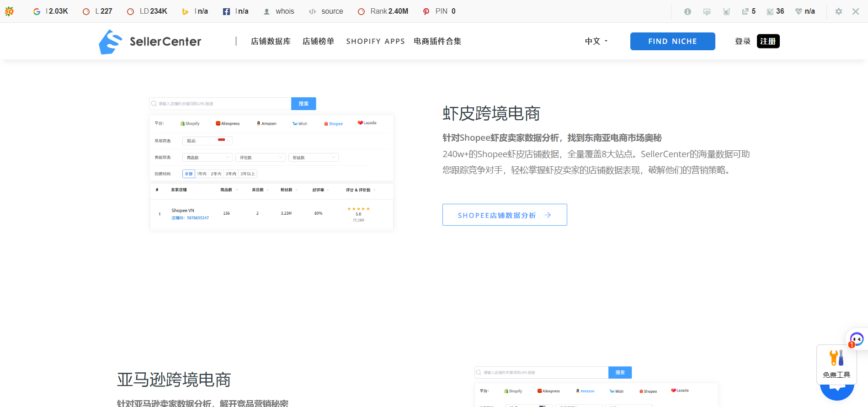Click the SEOquake logo icon
The image size is (868, 407).
coord(9,11)
